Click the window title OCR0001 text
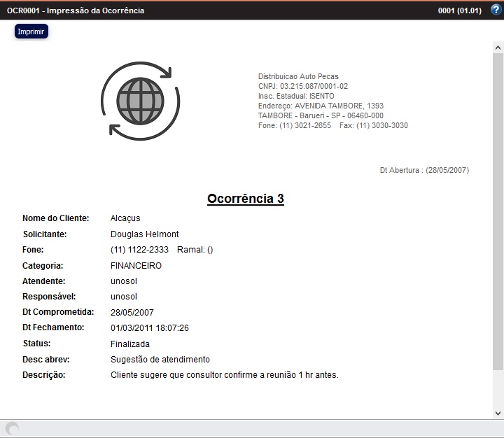This screenshot has width=504, height=438. point(76,10)
